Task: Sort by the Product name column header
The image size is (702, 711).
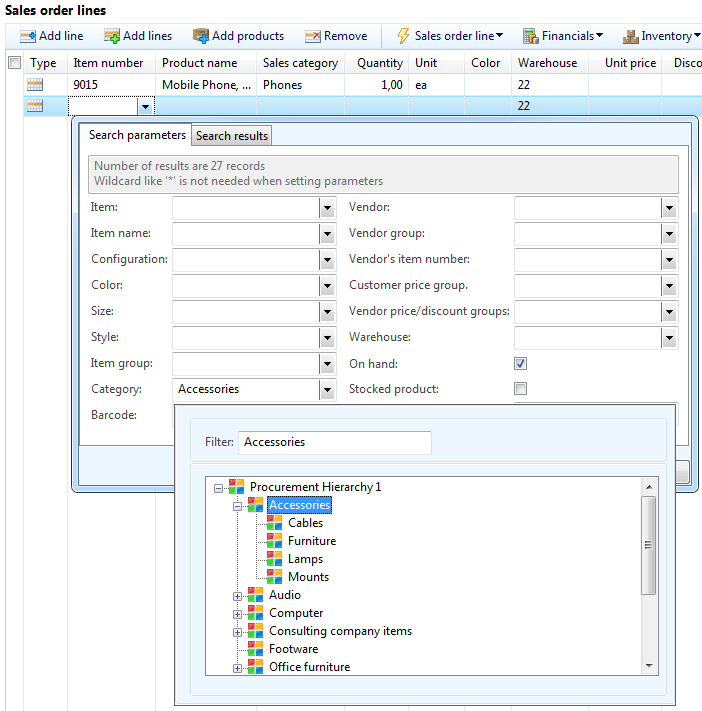Action: tap(206, 63)
